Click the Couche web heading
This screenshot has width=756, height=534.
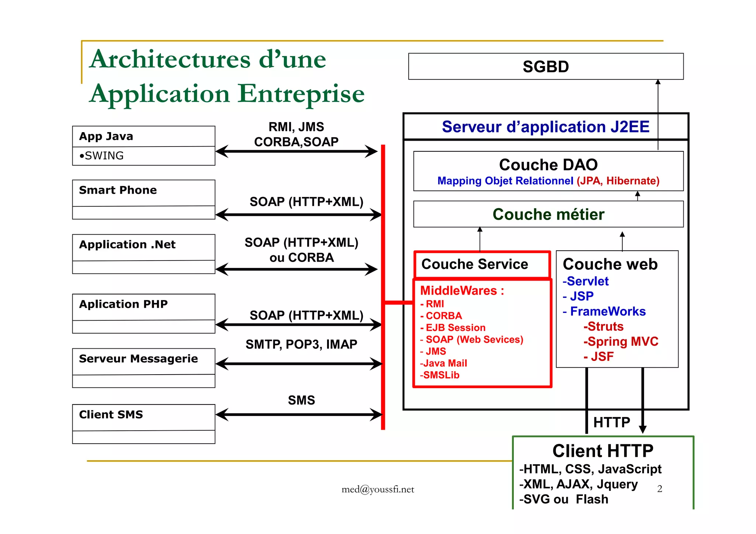point(610,264)
